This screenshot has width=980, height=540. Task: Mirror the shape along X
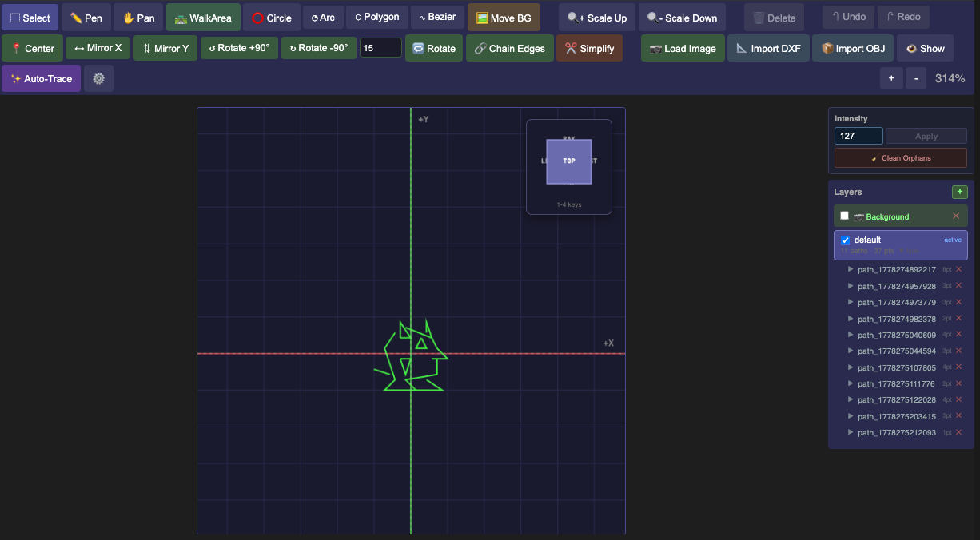pyautogui.click(x=98, y=48)
